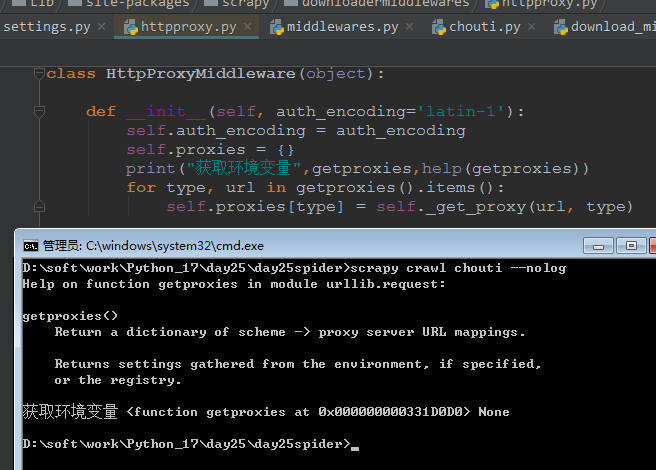Select the httpproxy.py editor tab
Image resolution: width=656 pixels, height=470 pixels.
coord(189,27)
